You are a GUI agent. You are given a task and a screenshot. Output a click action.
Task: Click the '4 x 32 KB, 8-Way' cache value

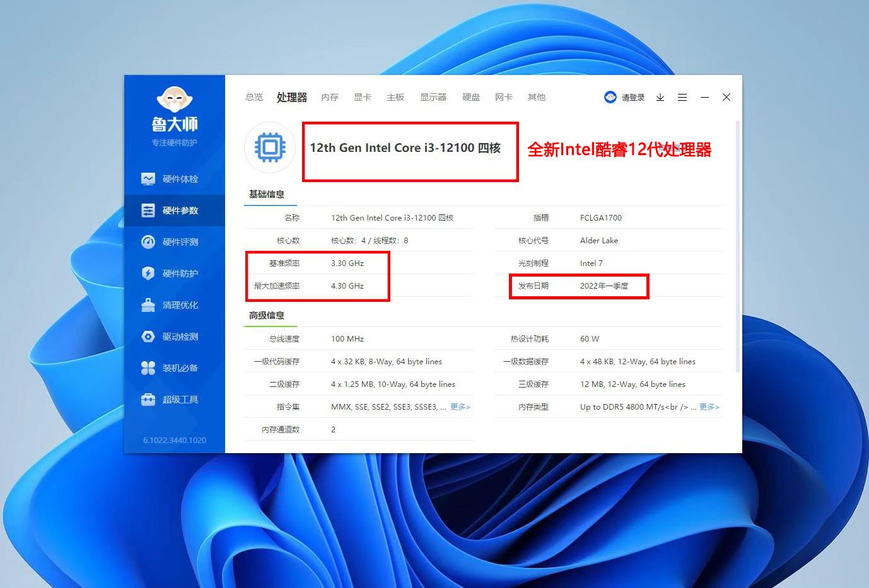tap(387, 362)
